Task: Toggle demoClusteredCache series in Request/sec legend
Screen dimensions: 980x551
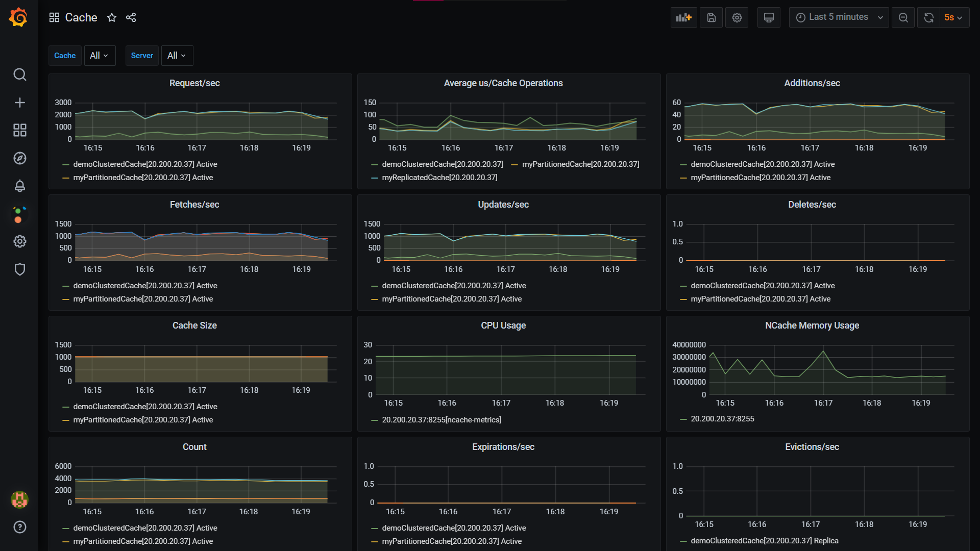Action: click(145, 164)
